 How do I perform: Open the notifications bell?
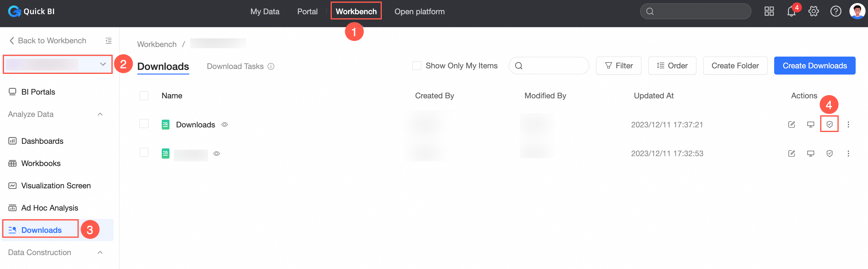point(791,11)
